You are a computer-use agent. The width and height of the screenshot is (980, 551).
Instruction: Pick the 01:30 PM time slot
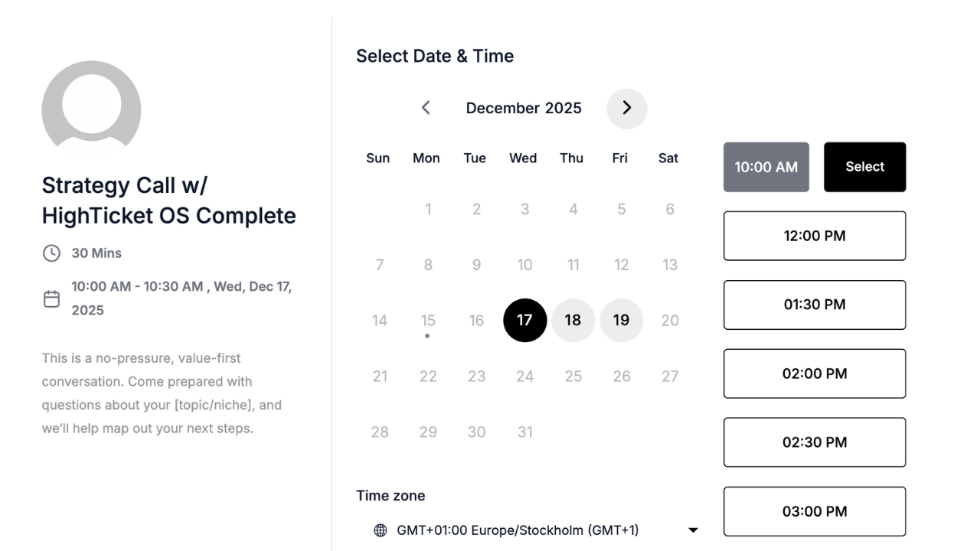[x=814, y=305]
